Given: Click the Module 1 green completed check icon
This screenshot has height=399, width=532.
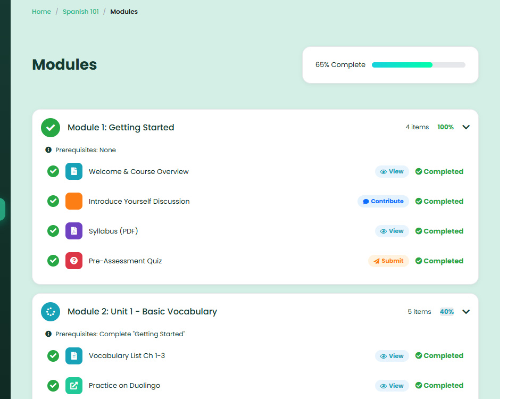Looking at the screenshot, I should point(51,128).
